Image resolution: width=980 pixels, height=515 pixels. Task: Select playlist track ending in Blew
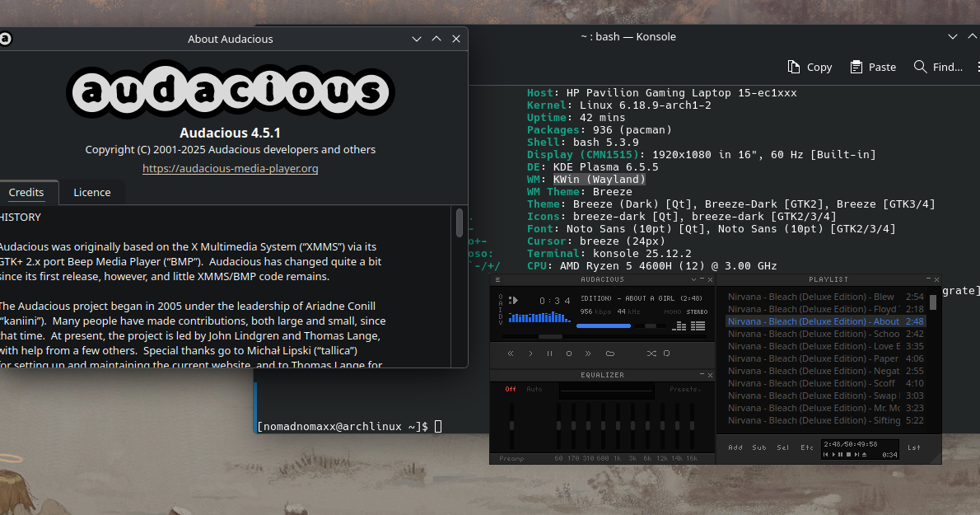[x=825, y=297]
